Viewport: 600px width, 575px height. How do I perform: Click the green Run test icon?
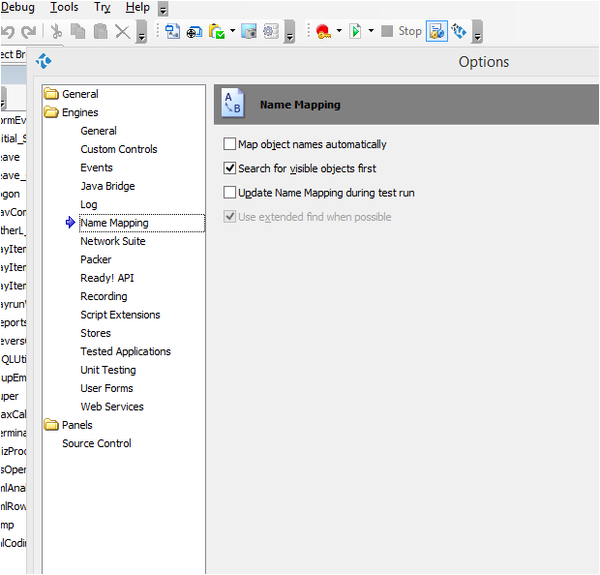pos(355,31)
